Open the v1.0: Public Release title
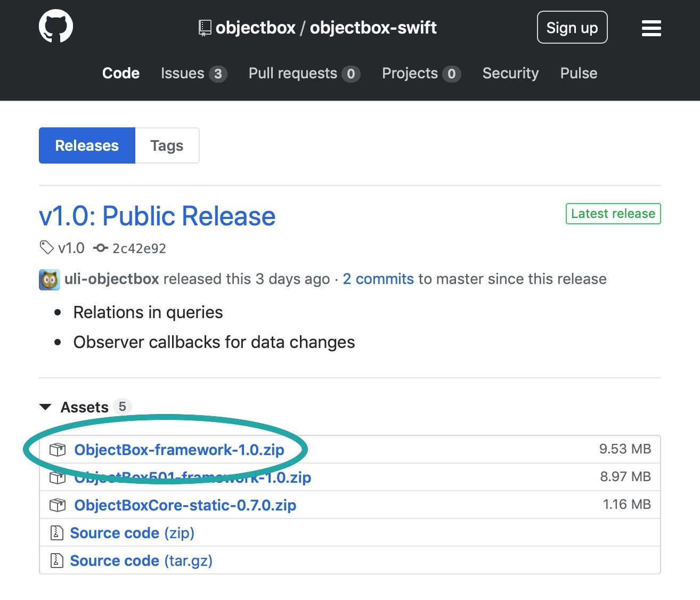The width and height of the screenshot is (700, 600). click(157, 216)
